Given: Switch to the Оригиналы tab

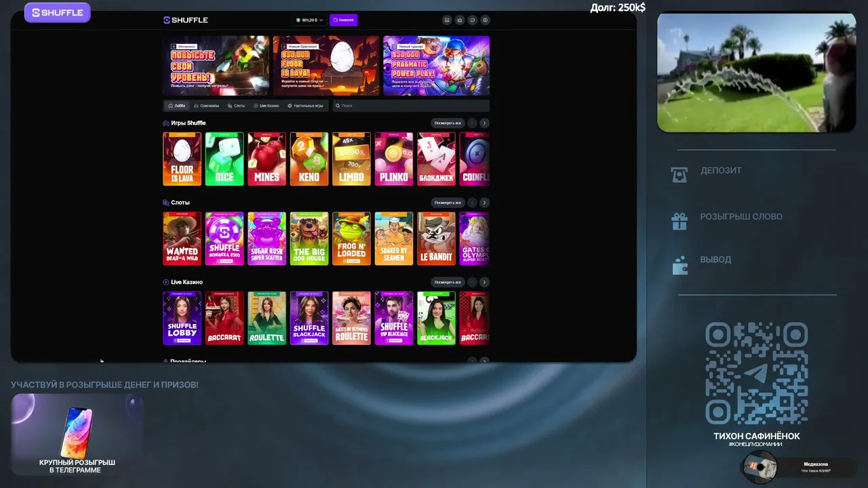Looking at the screenshot, I should (x=206, y=106).
